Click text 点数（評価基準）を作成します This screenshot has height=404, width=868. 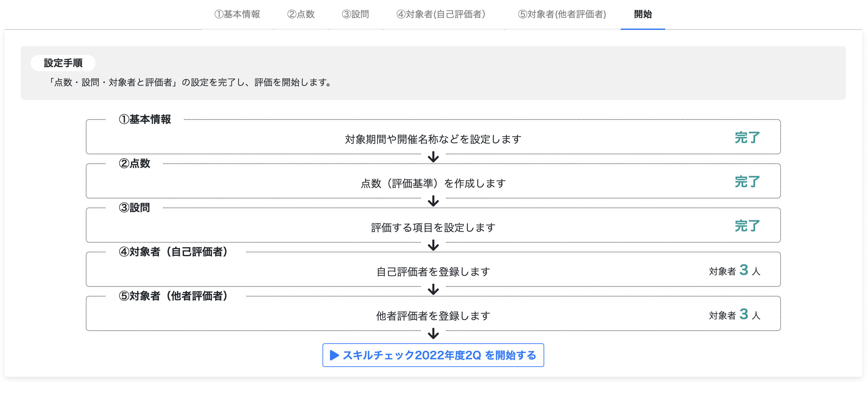point(433,183)
